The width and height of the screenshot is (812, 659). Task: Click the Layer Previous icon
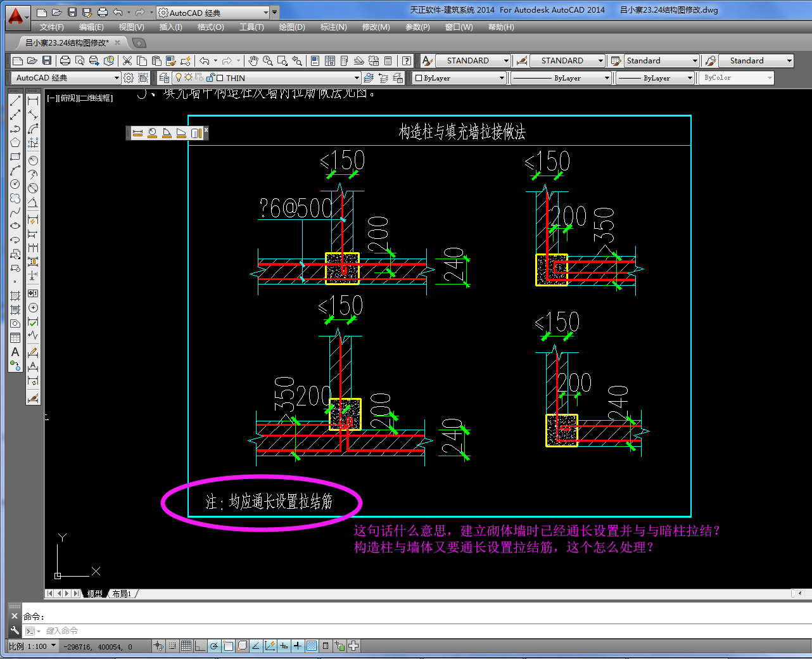pyautogui.click(x=383, y=78)
